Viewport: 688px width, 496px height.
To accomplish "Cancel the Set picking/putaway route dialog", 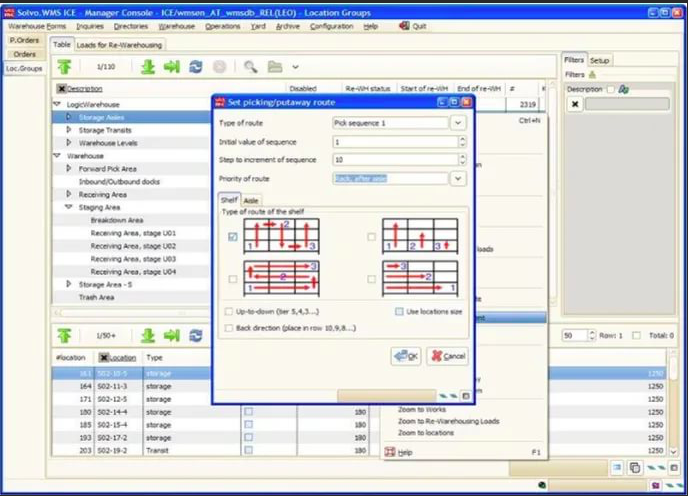I will click(448, 356).
